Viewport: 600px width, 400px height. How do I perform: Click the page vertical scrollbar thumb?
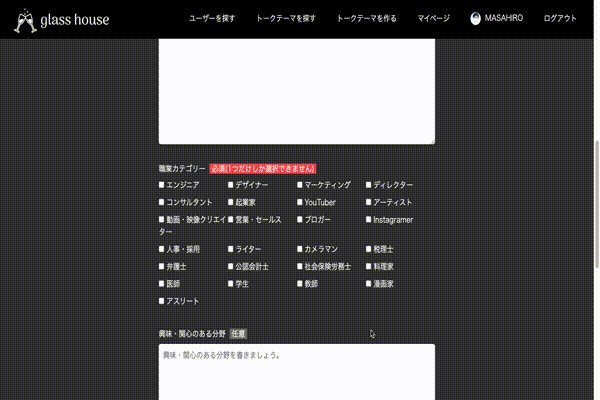click(597, 204)
